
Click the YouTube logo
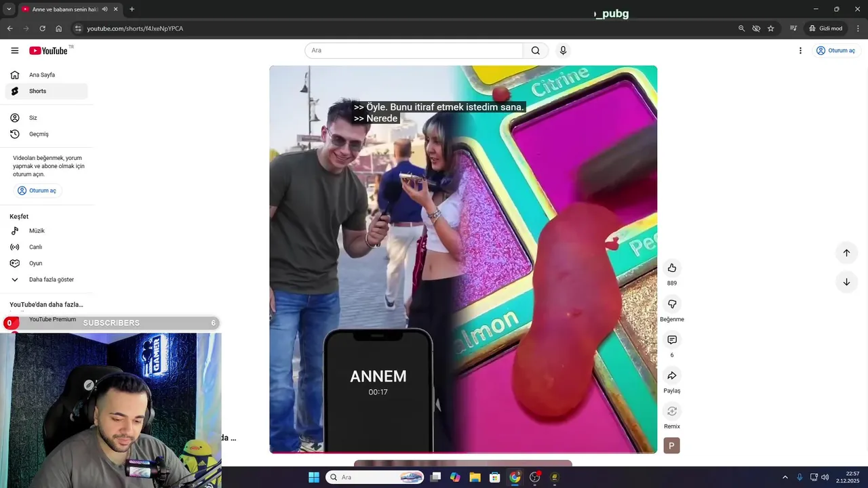(49, 51)
